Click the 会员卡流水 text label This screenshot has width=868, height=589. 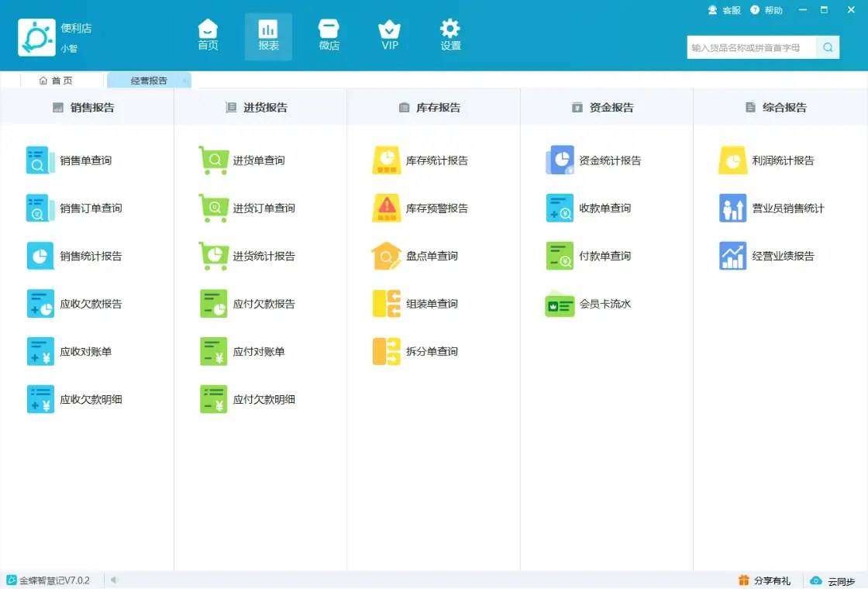(604, 304)
